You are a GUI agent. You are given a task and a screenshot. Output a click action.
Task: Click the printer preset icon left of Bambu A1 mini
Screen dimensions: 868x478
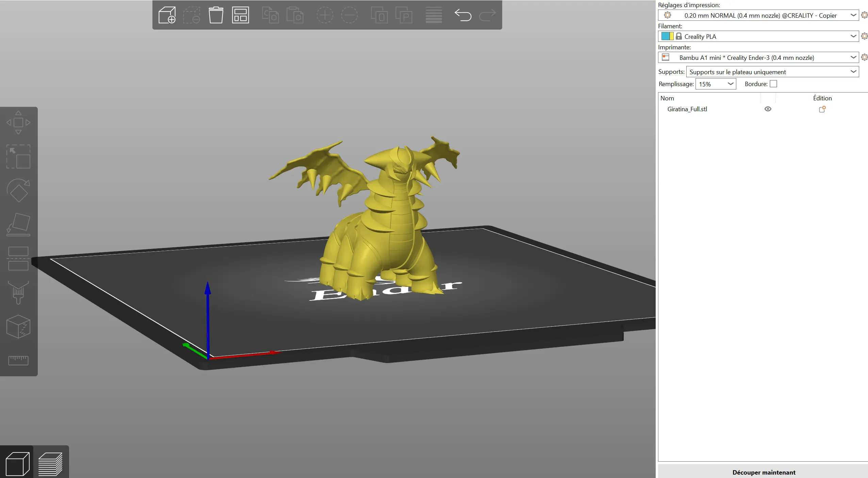pos(666,57)
